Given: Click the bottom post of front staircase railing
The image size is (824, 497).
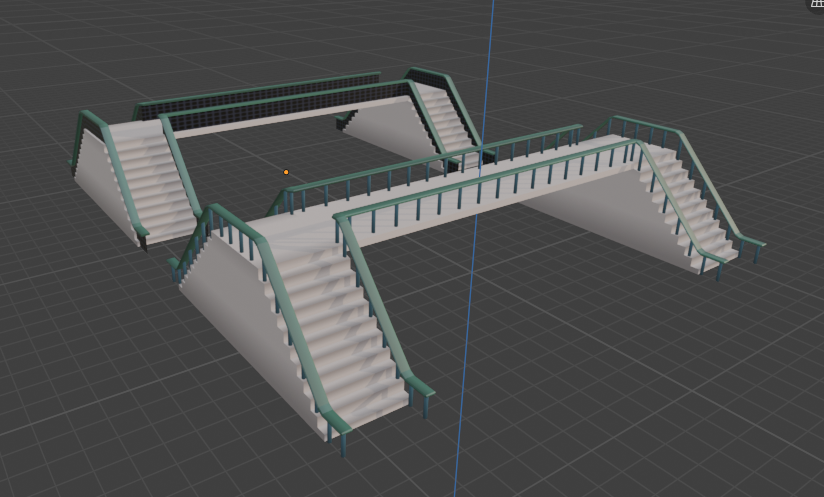Looking at the screenshot, I should 343,445.
